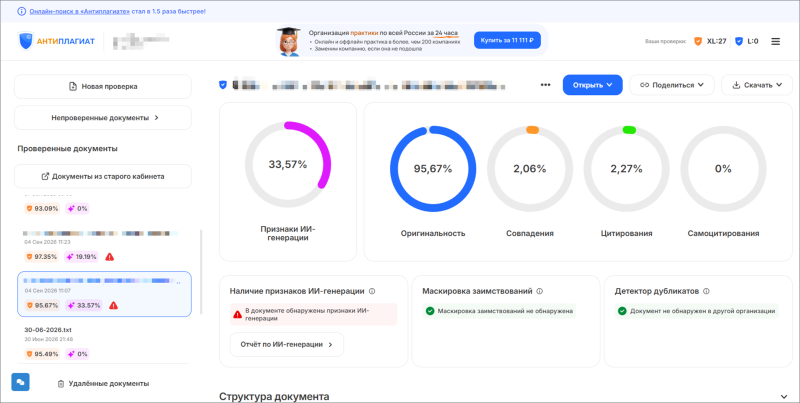Click green check icon for Документ не обнаружен
The height and width of the screenshot is (403, 800).
pyautogui.click(x=622, y=311)
